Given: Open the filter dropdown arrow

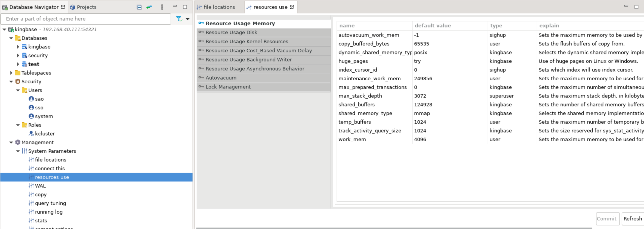Looking at the screenshot, I should pyautogui.click(x=187, y=19).
